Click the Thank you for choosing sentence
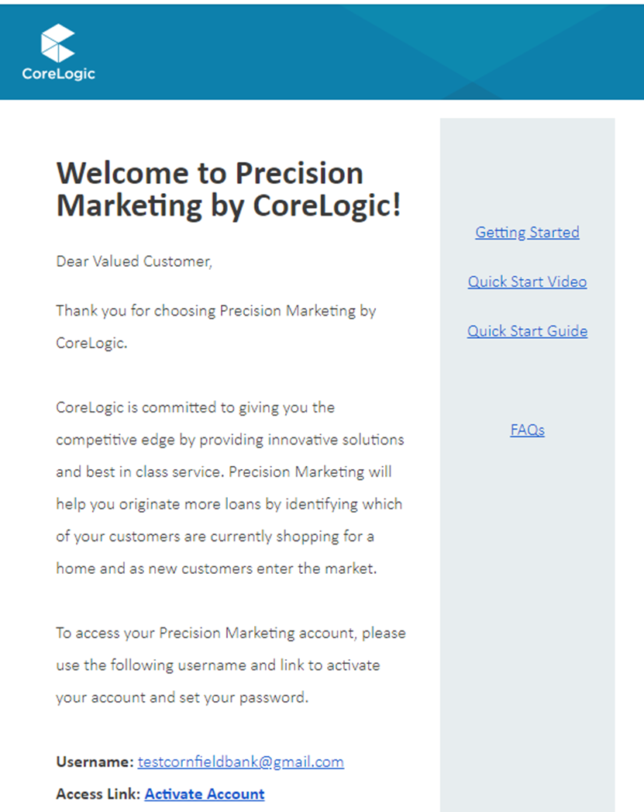 215,327
